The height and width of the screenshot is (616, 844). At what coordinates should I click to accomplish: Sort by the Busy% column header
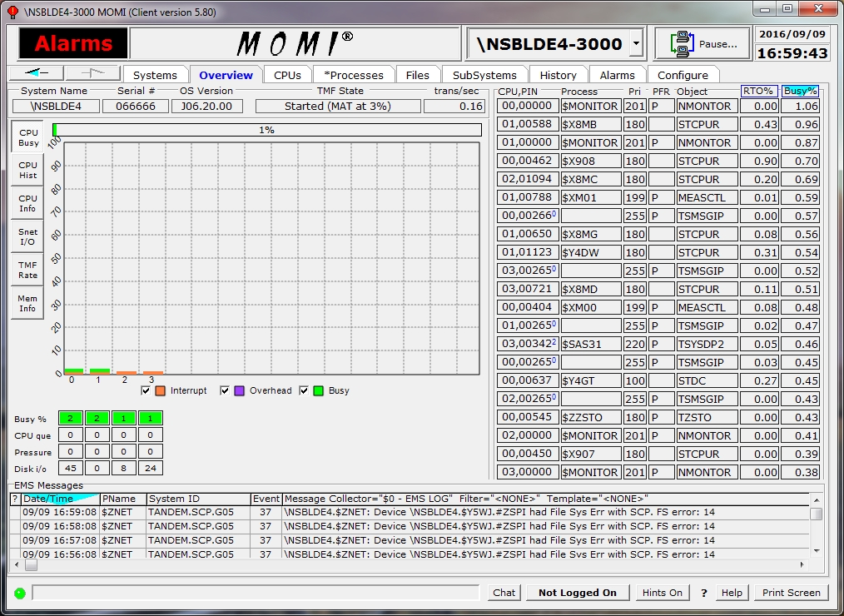coord(800,92)
